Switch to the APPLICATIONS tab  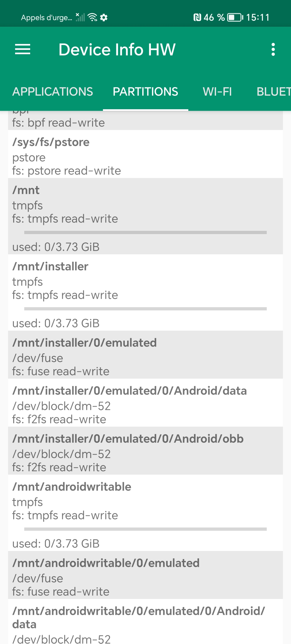point(53,92)
